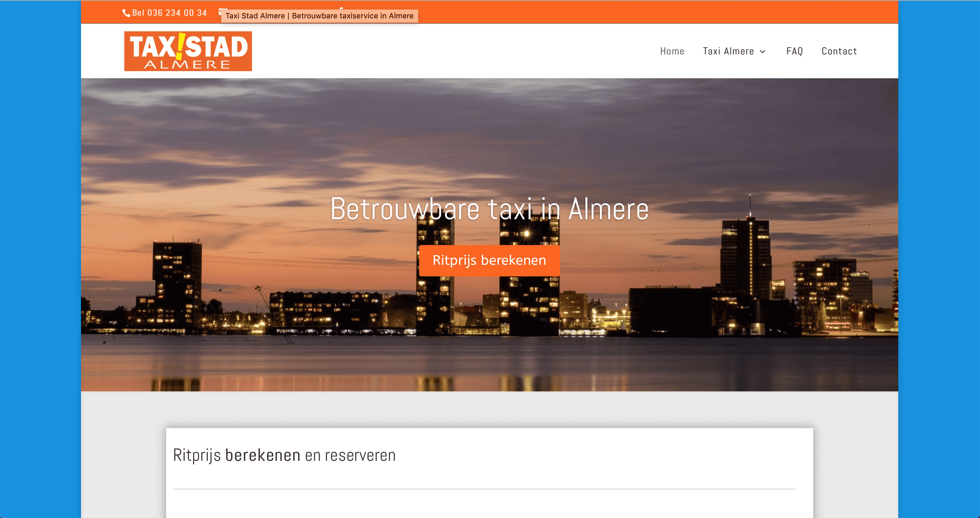Open the Contact page

(x=839, y=51)
